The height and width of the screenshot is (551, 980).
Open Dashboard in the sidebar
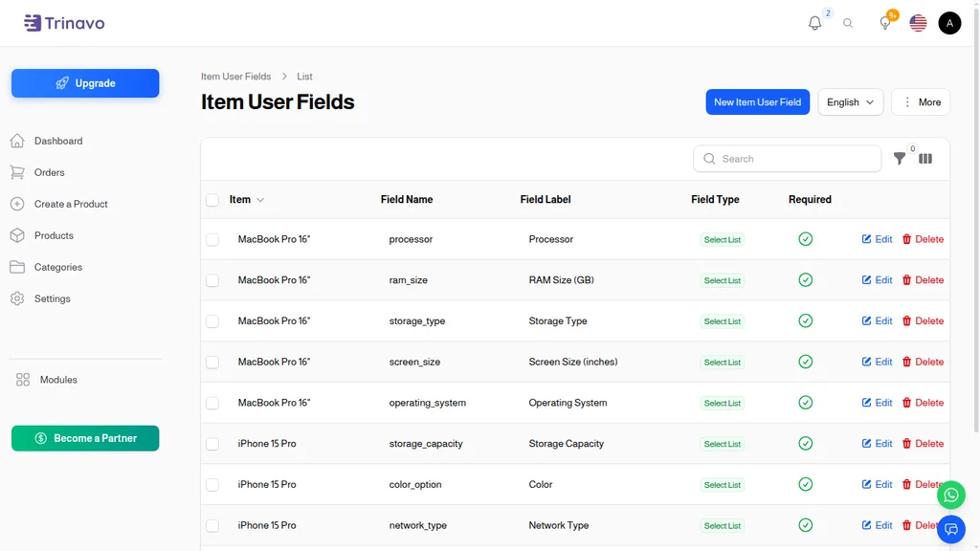58,141
